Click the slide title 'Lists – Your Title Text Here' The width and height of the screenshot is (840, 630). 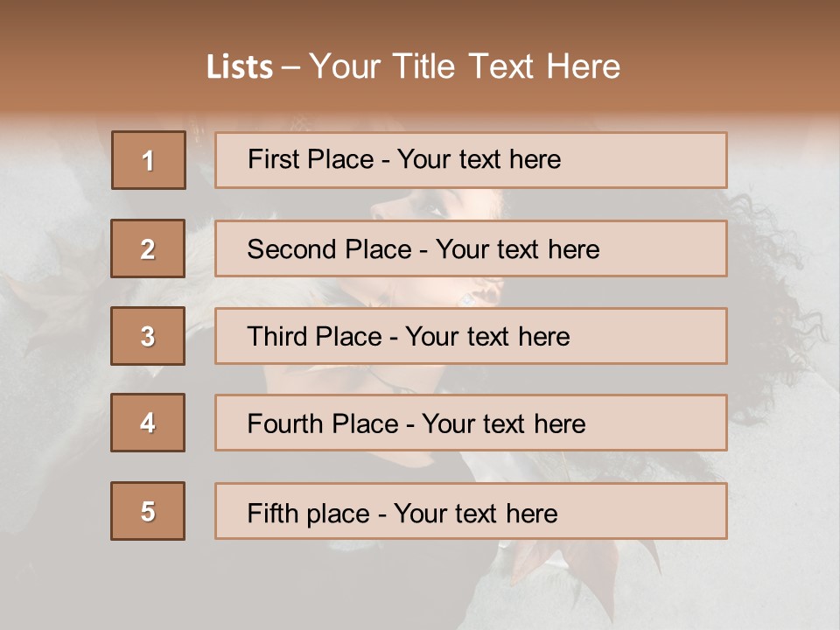coord(413,66)
